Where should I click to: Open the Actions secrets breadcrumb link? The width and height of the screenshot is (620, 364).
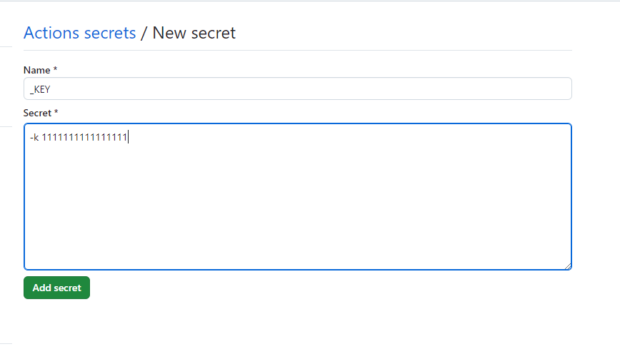pyautogui.click(x=79, y=33)
